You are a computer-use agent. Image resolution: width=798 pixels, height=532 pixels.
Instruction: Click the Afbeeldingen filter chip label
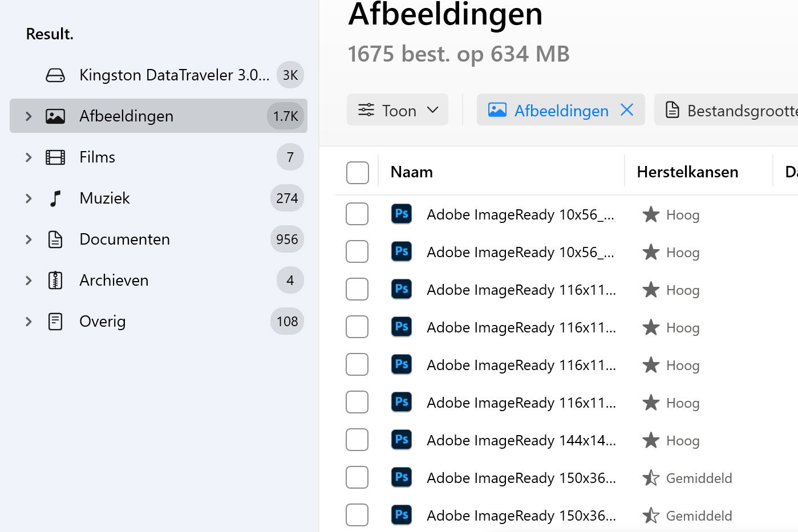point(562,111)
